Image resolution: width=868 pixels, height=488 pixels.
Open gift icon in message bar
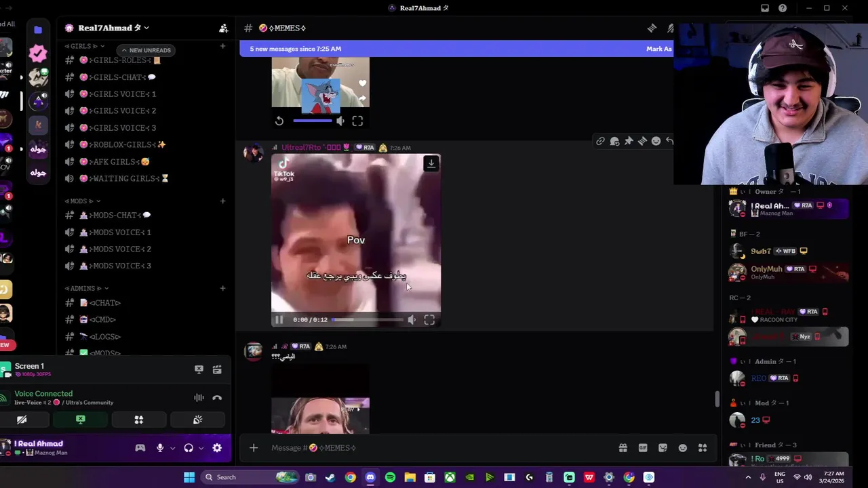tap(623, 448)
